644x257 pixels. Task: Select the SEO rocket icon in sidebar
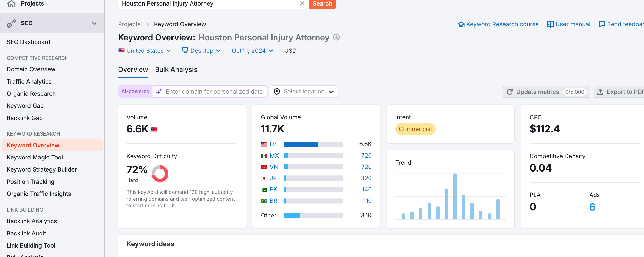11,23
